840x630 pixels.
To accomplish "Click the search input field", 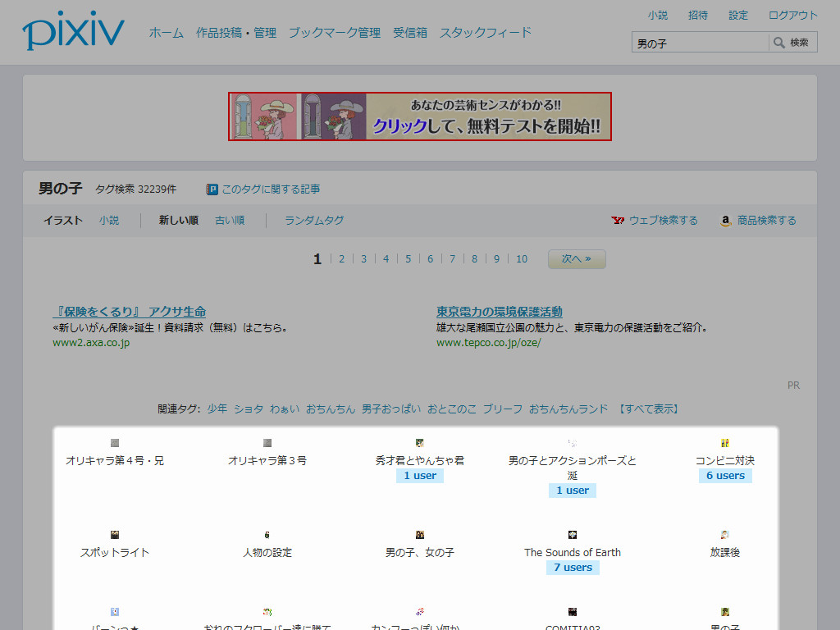I will click(x=700, y=43).
